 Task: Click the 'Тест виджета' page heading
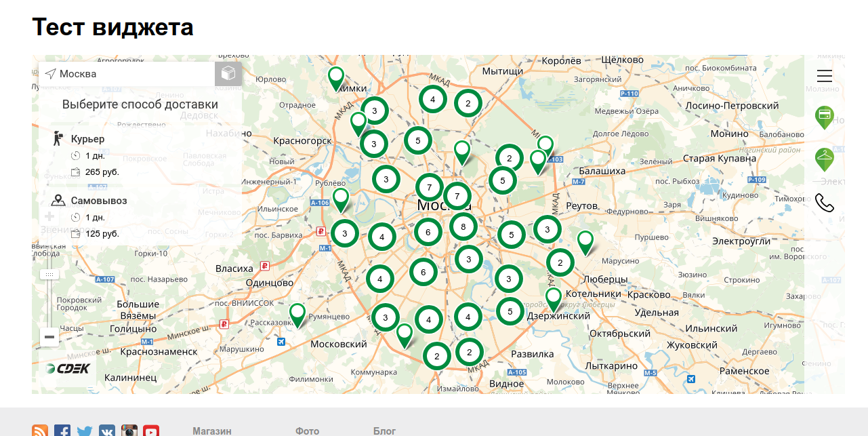(x=113, y=27)
